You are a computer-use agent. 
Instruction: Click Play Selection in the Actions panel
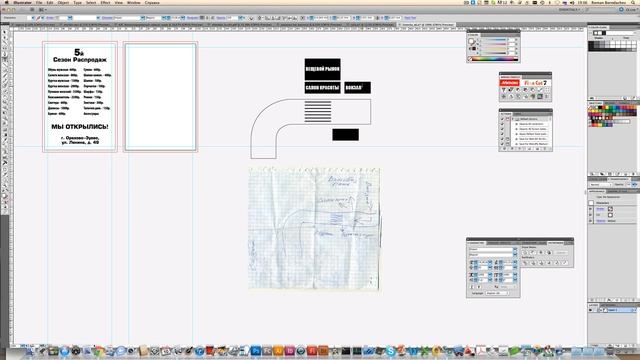[x=520, y=149]
